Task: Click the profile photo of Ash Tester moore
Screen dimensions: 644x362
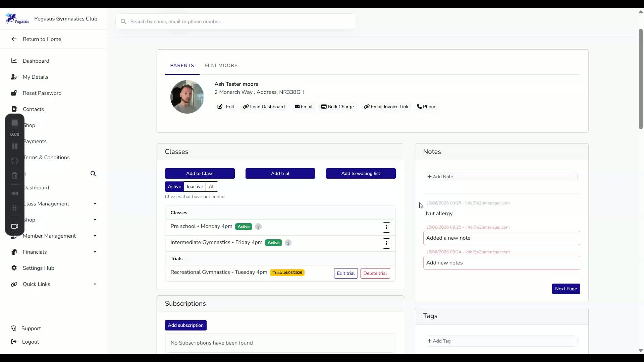Action: [187, 97]
